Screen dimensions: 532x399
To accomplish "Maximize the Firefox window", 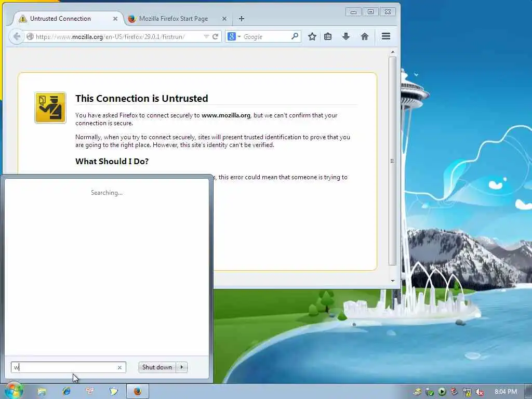I will tap(370, 12).
